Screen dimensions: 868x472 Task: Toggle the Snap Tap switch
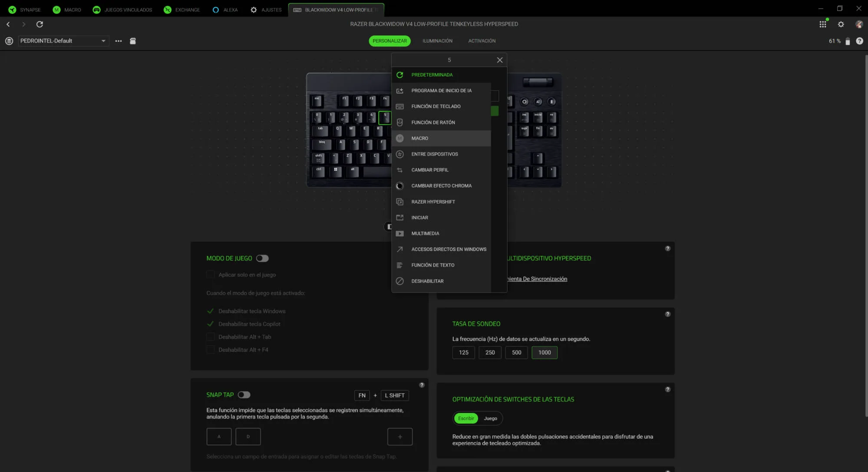[x=244, y=395]
